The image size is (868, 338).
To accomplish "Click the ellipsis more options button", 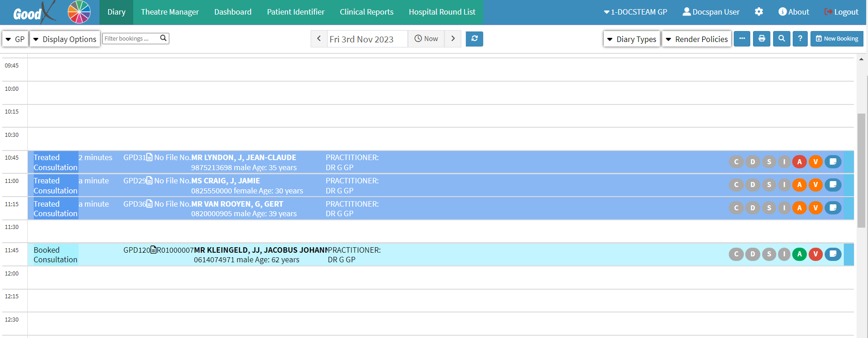I will click(x=742, y=39).
